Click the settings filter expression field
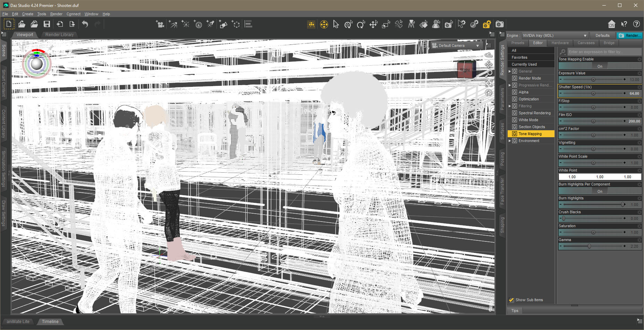 tap(604, 52)
